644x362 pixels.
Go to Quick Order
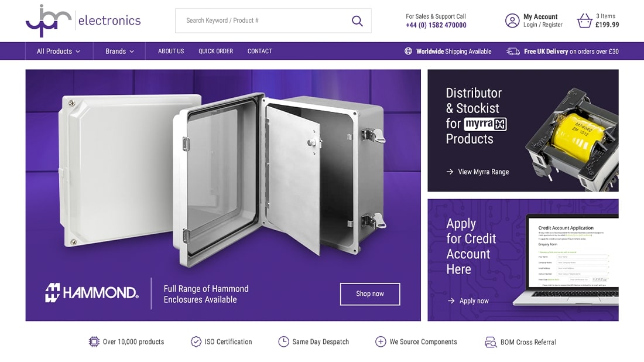pos(215,52)
